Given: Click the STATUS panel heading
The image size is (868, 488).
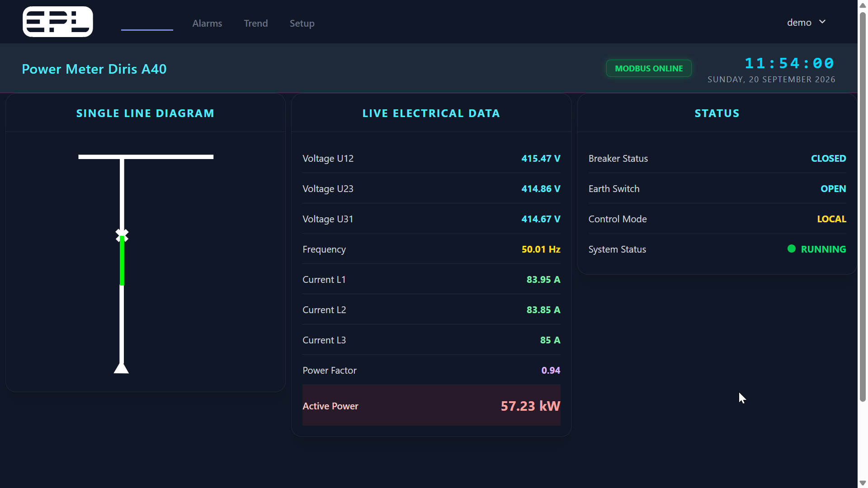Looking at the screenshot, I should tap(717, 113).
